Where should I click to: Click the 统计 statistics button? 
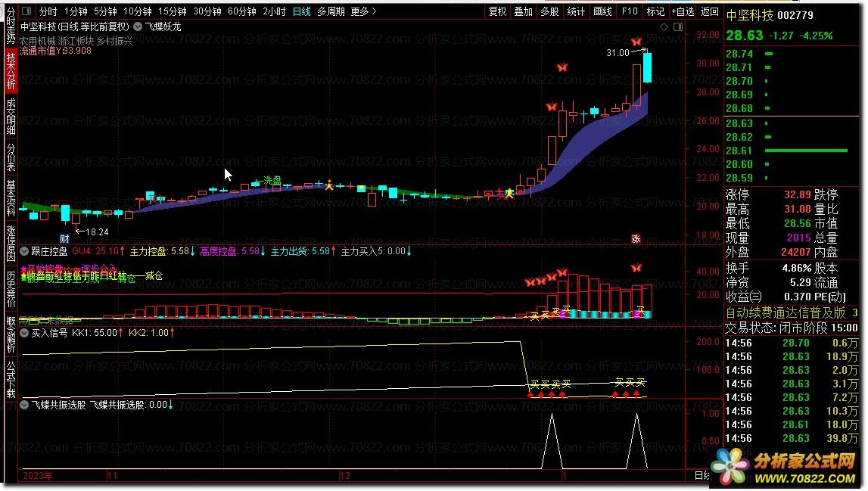click(x=576, y=11)
